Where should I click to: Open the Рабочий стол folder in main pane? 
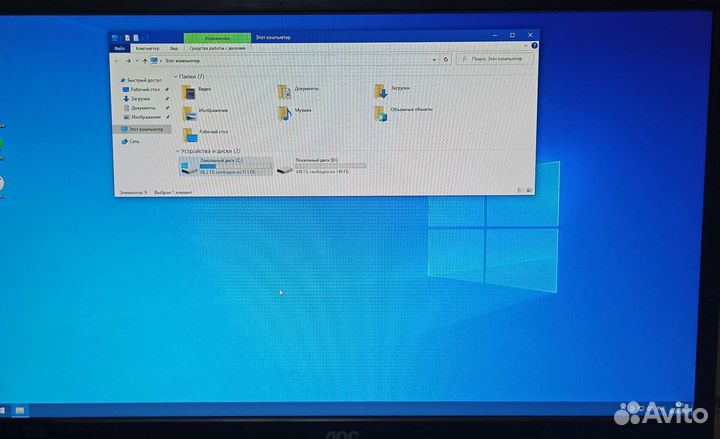tap(189, 133)
